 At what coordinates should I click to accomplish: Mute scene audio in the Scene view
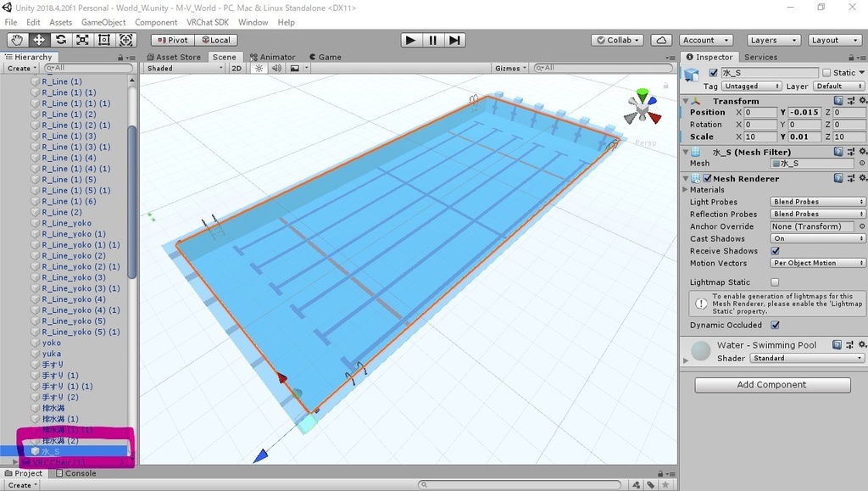click(275, 68)
